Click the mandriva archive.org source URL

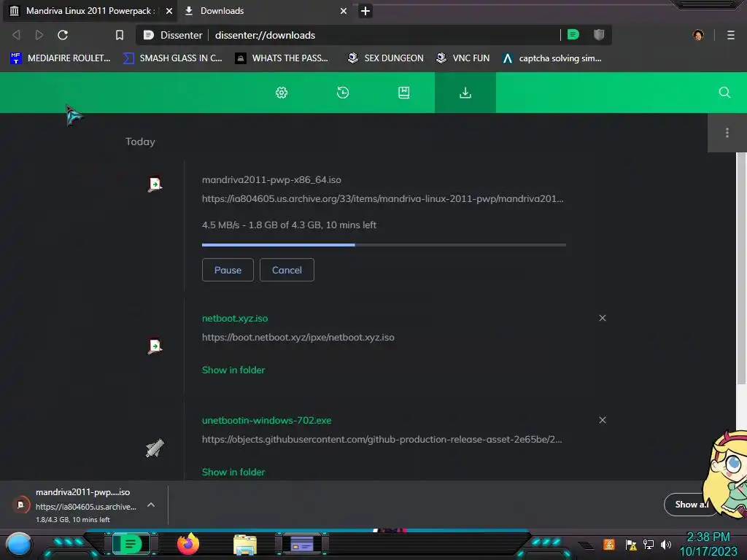tap(382, 198)
